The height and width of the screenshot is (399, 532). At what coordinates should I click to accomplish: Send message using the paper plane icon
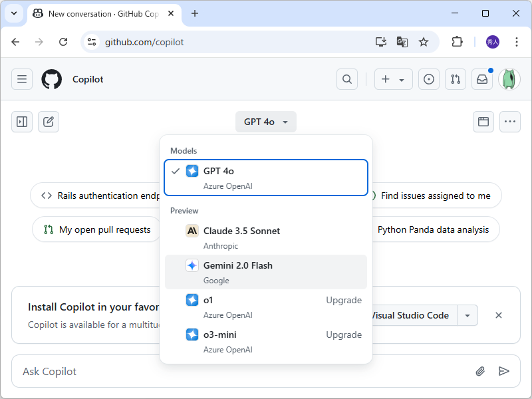coord(504,371)
